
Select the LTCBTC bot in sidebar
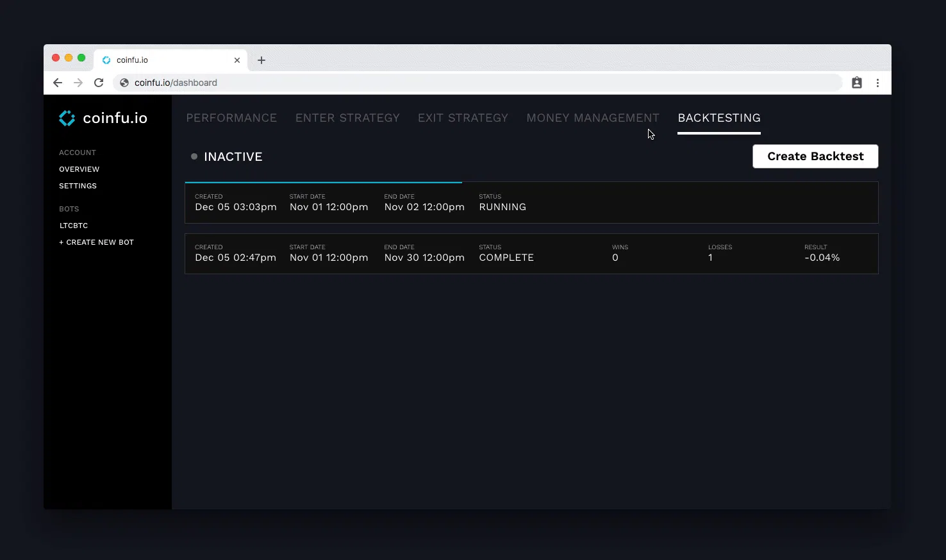74,226
